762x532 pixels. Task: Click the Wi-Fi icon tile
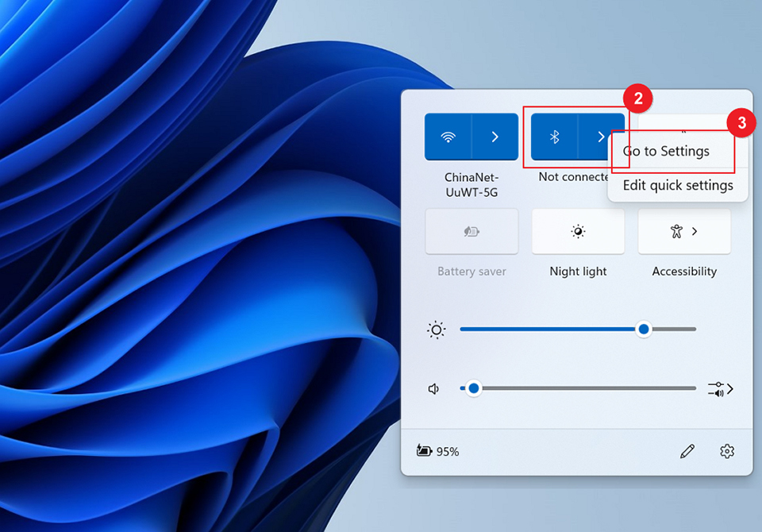click(449, 136)
